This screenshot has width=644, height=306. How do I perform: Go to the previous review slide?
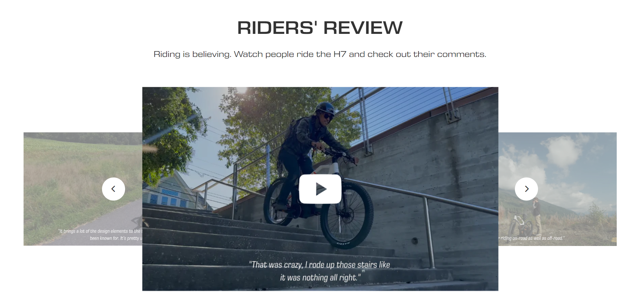coord(113,189)
